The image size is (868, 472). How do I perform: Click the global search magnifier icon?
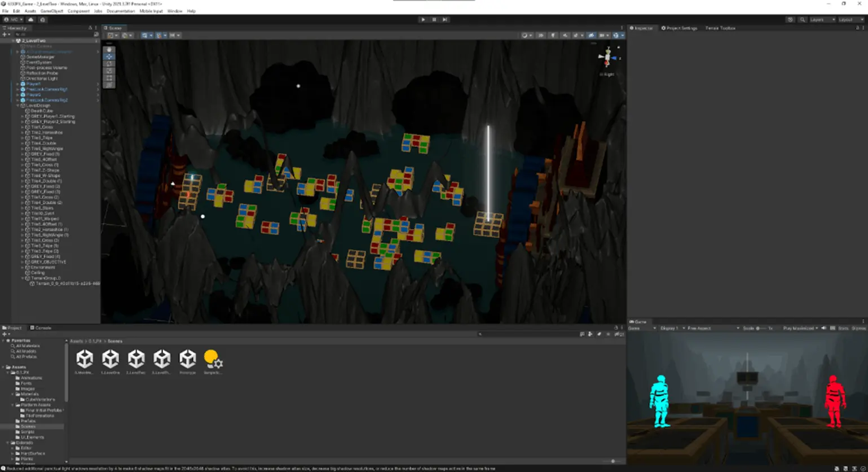tap(802, 20)
